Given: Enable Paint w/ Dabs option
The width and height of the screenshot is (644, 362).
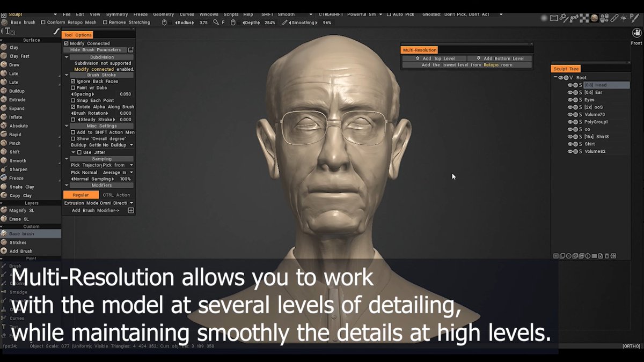Looking at the screenshot, I should click(x=73, y=87).
